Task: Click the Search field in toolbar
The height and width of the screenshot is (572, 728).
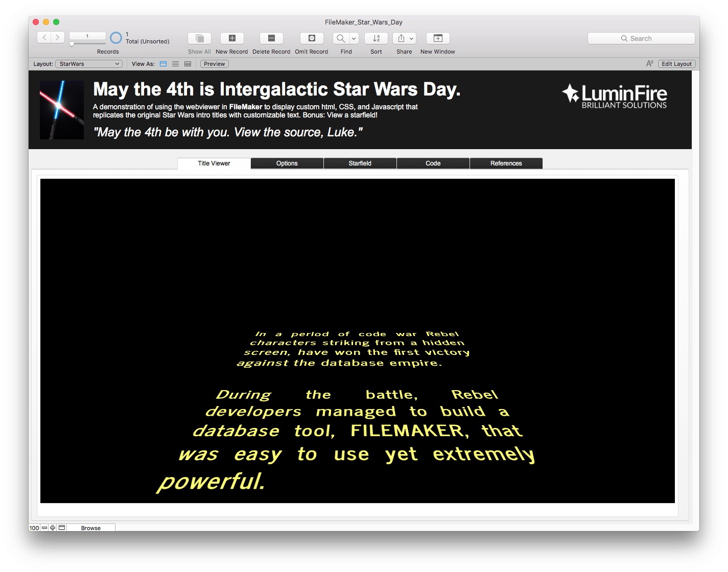Action: click(x=641, y=38)
